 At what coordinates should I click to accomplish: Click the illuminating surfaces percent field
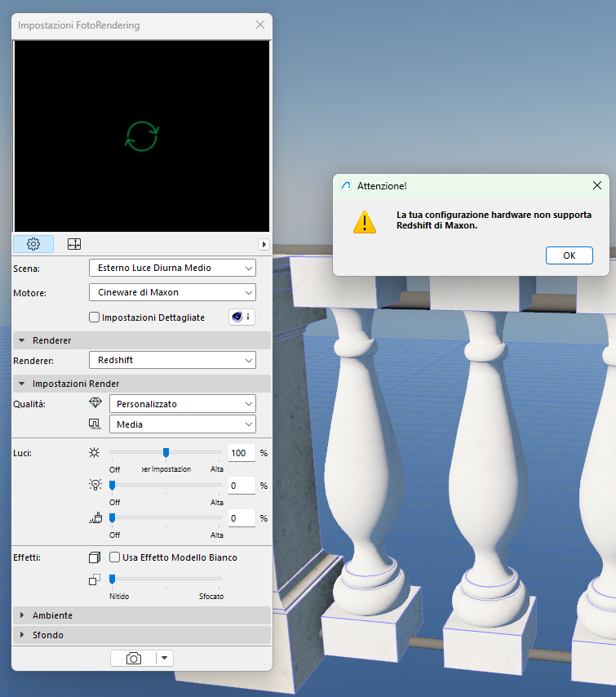242,518
